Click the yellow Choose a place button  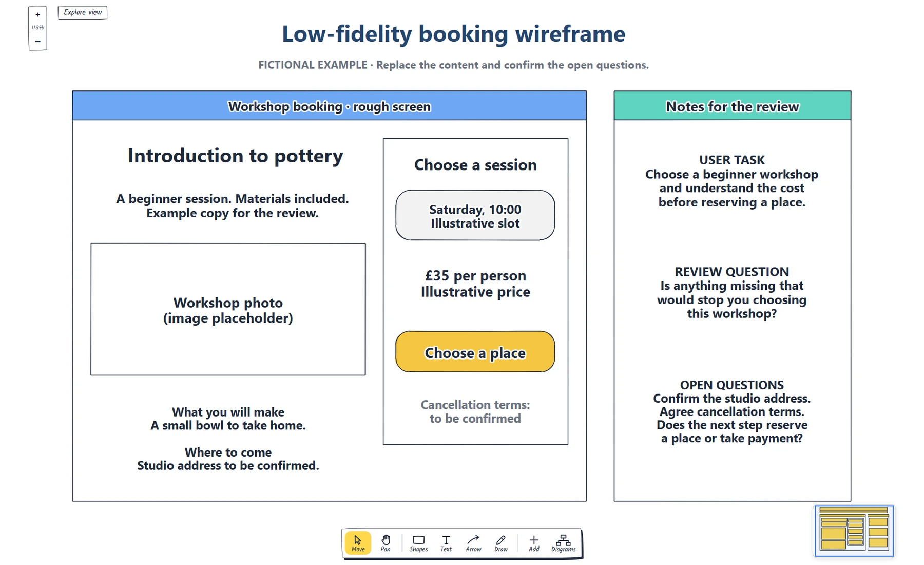(x=475, y=352)
